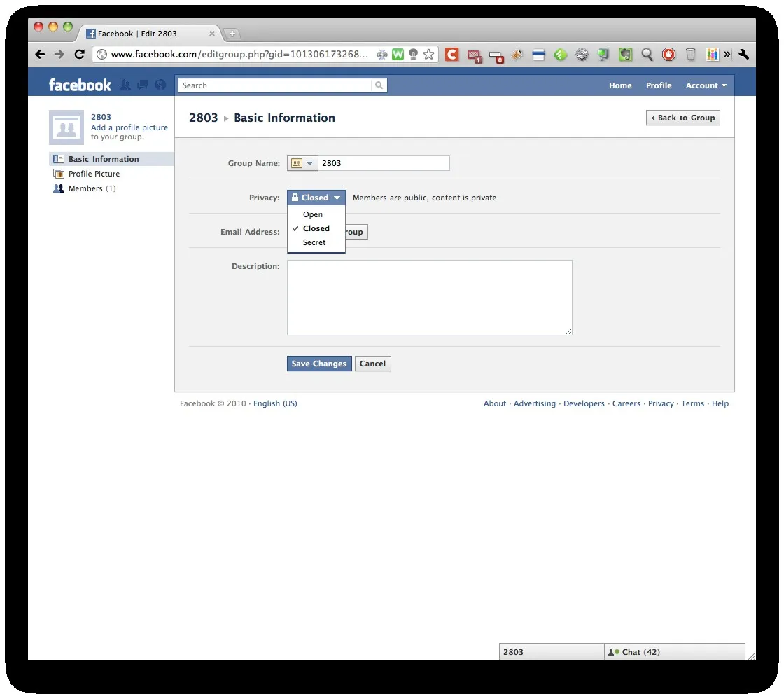Click the red stop-hand AdBlock icon
Viewport: 784px width, 699px height.
[x=668, y=55]
